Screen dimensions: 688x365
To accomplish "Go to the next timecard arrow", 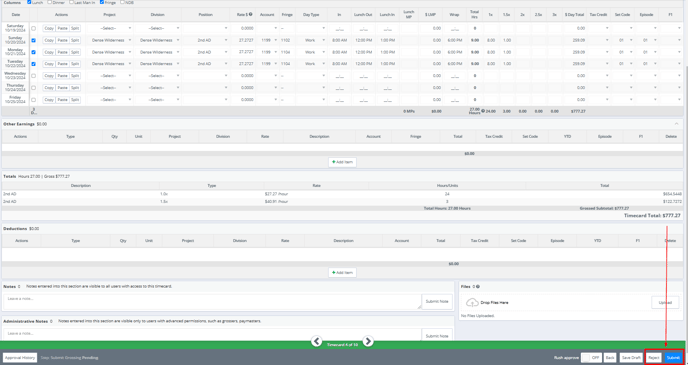I will 368,341.
